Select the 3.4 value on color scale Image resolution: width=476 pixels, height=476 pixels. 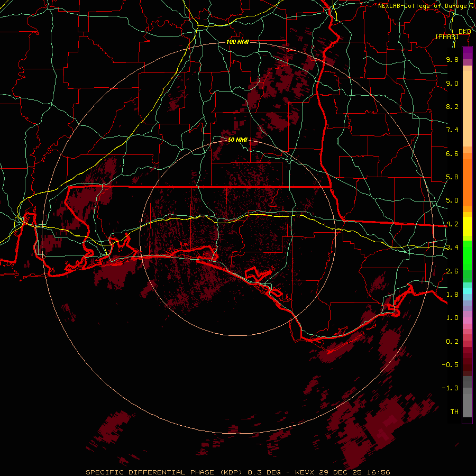click(x=452, y=248)
